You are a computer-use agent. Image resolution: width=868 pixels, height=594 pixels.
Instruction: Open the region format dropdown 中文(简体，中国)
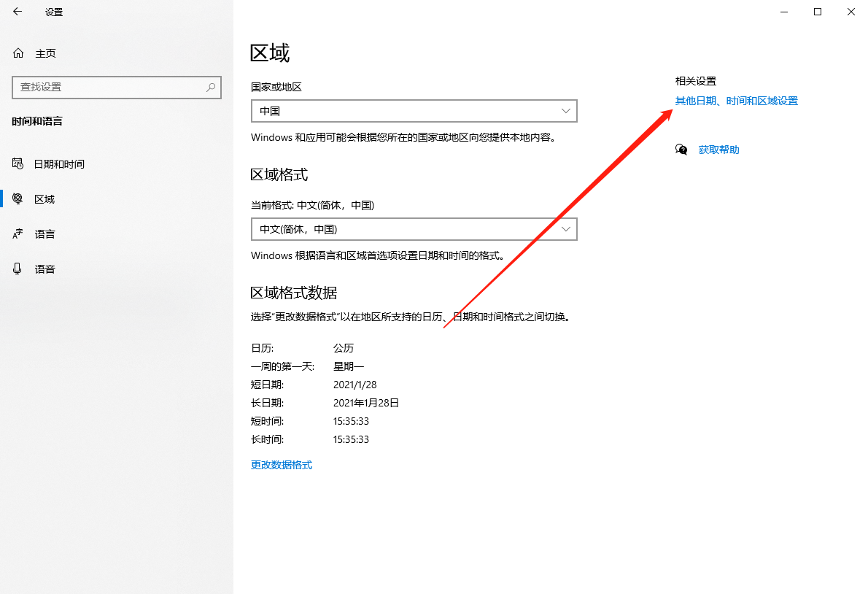[414, 229]
